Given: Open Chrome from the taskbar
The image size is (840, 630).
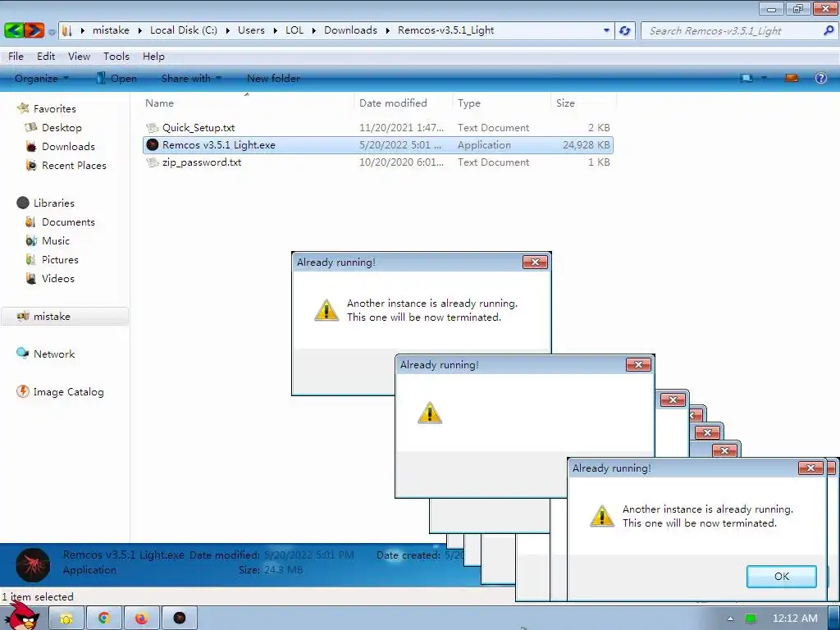Looking at the screenshot, I should [x=104, y=619].
